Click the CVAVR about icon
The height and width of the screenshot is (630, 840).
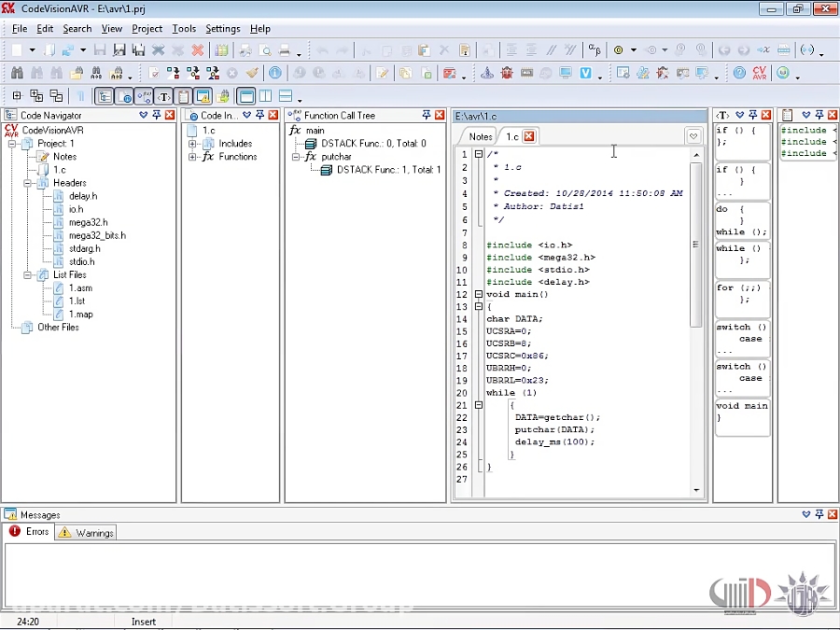pos(760,73)
